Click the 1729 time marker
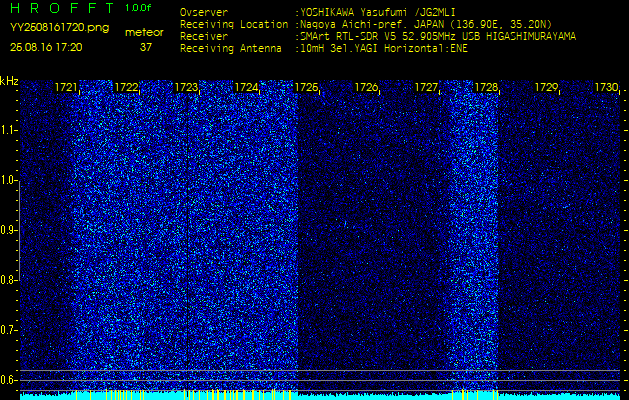 547,87
